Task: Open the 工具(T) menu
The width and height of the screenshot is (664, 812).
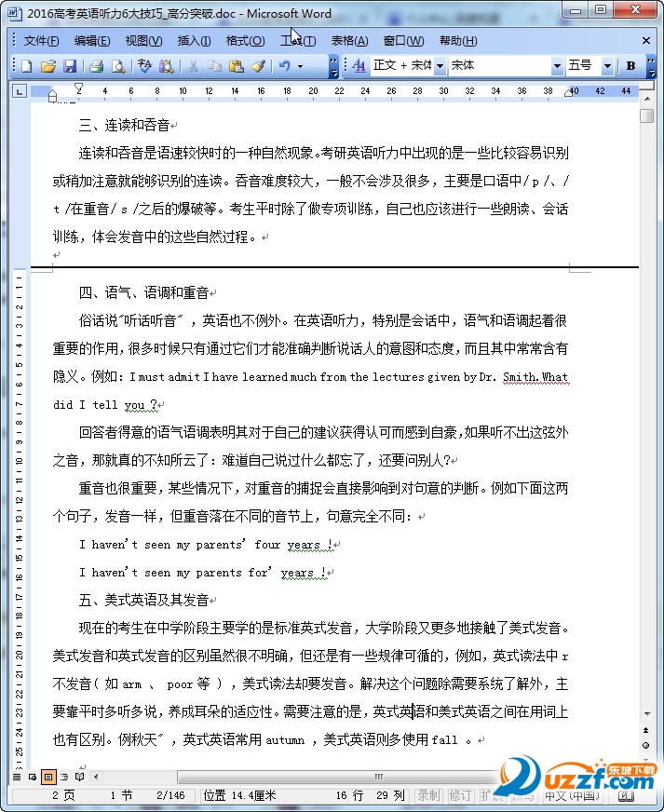Action: (298, 41)
